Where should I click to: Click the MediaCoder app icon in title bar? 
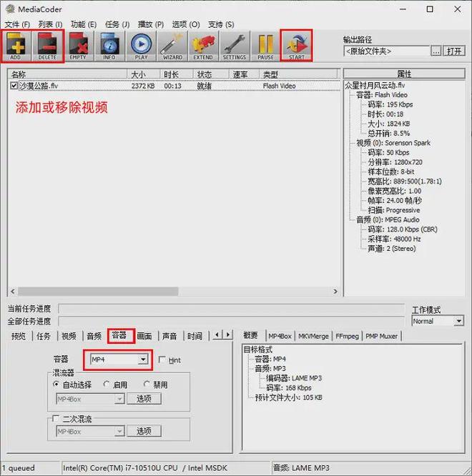click(x=10, y=9)
